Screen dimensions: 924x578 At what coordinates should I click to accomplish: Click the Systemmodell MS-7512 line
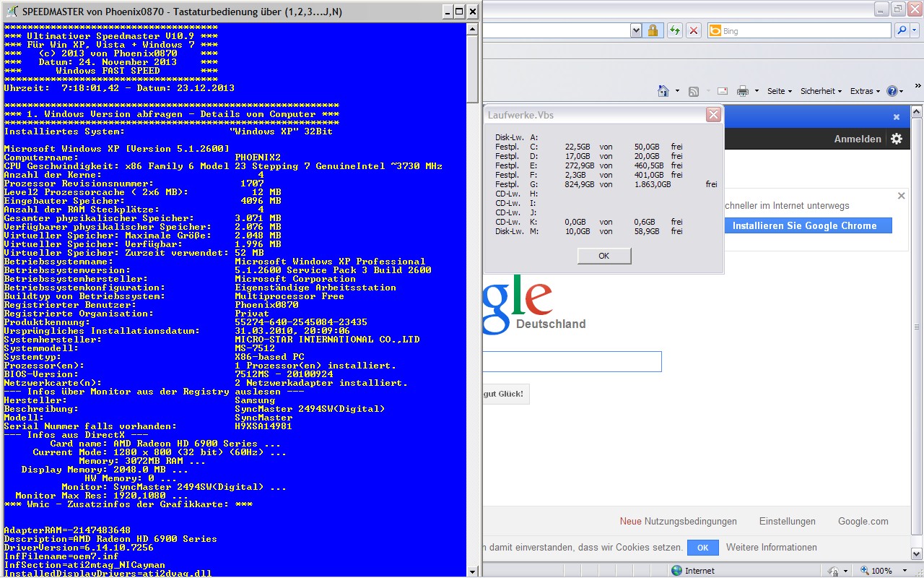coord(139,348)
